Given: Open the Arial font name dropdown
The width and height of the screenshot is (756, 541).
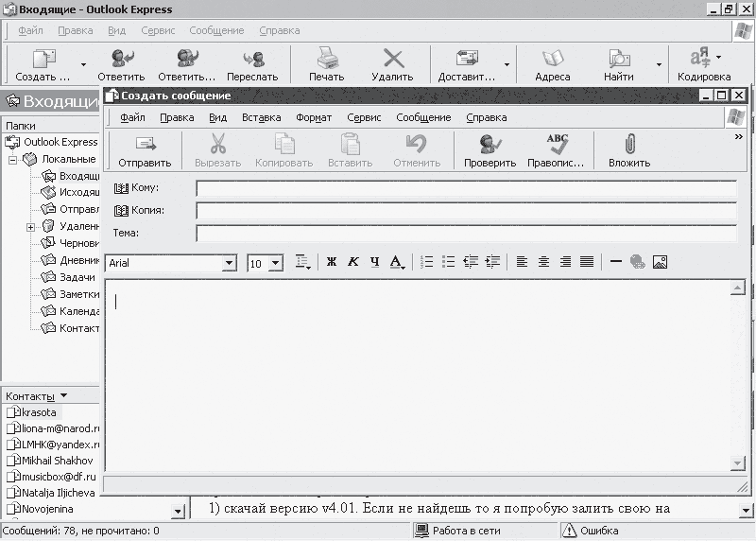Looking at the screenshot, I should (x=229, y=263).
